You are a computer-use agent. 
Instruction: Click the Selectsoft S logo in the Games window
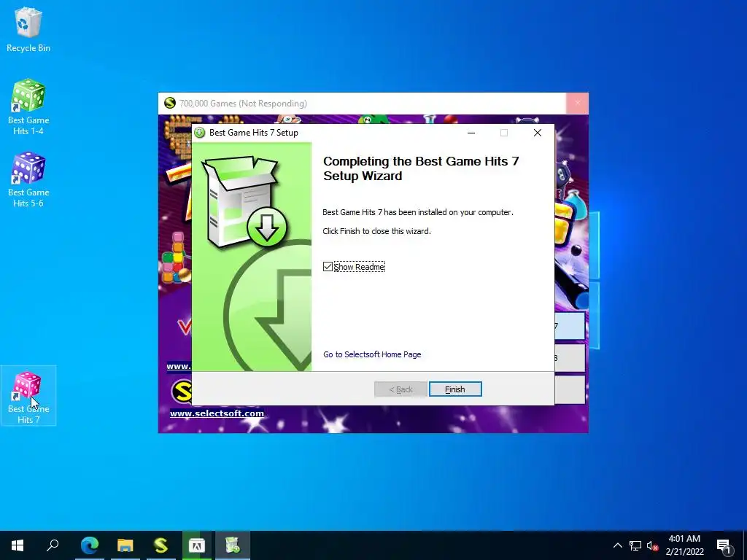point(182,392)
